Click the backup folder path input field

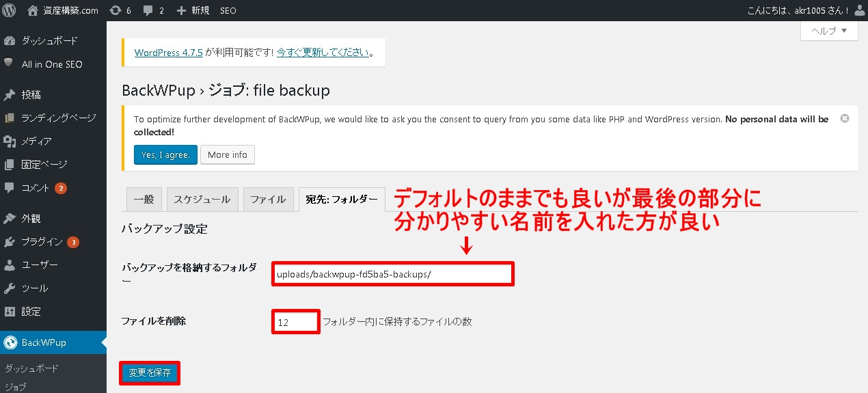click(x=393, y=274)
